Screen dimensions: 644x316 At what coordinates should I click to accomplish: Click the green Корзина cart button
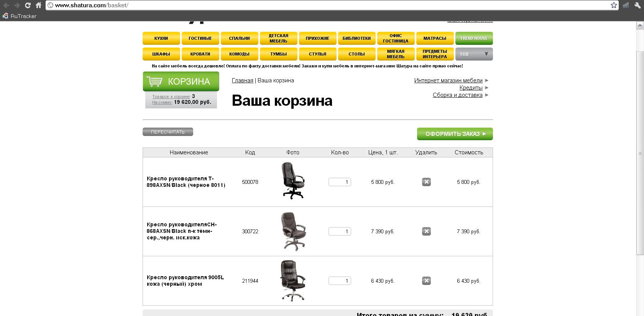(x=181, y=81)
